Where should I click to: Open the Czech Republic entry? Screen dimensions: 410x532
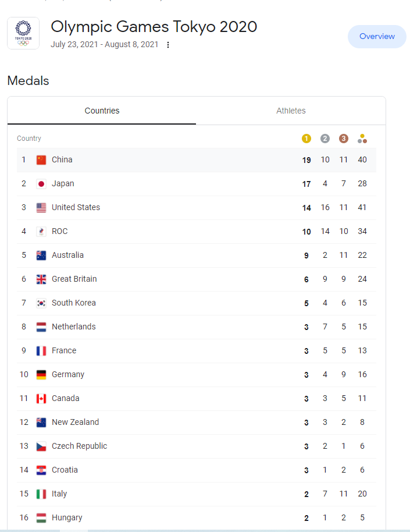(x=197, y=446)
